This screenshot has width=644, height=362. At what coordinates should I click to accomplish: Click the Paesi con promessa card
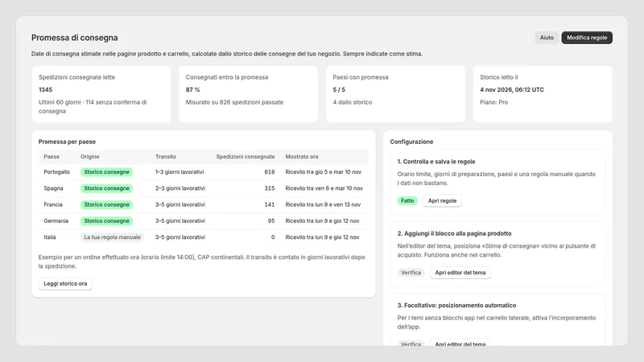click(x=395, y=94)
